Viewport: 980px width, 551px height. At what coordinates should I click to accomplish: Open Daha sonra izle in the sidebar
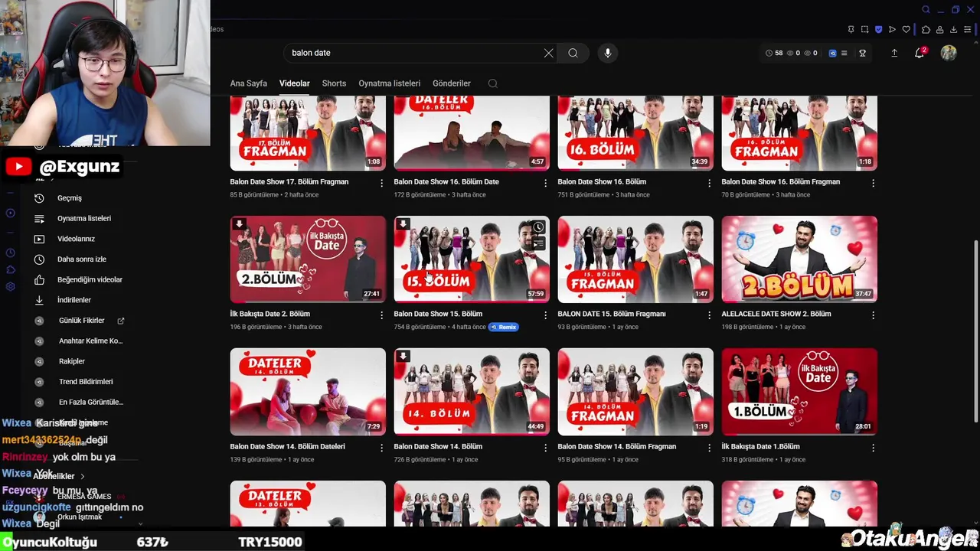click(81, 259)
